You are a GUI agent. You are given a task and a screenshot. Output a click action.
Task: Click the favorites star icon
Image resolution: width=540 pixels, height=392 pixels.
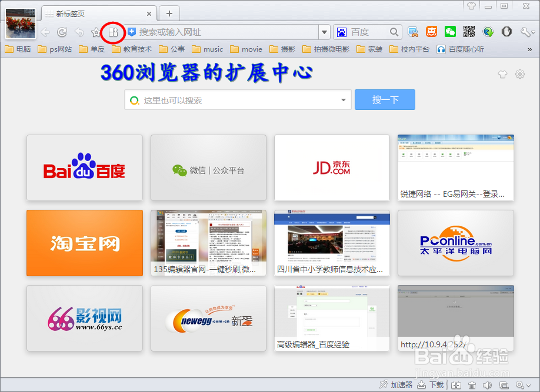[x=95, y=32]
